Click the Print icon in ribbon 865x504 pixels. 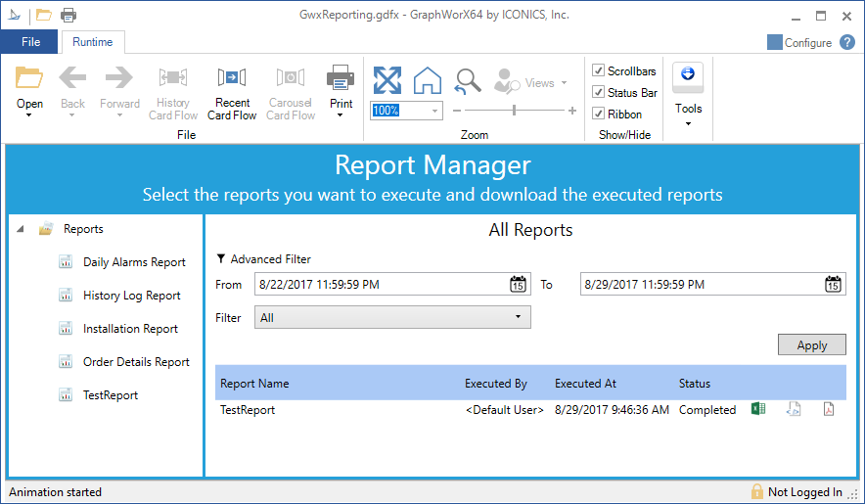[341, 78]
